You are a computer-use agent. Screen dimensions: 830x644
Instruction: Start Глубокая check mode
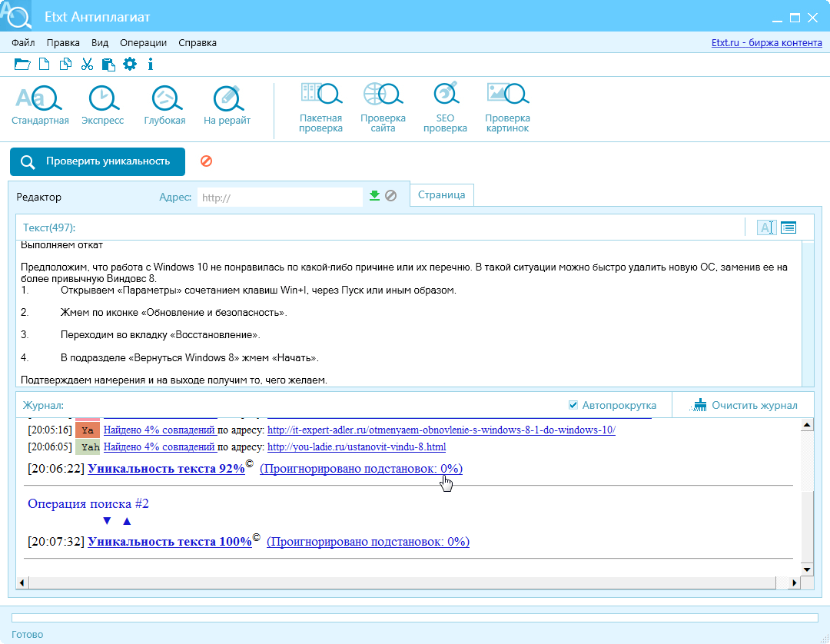pyautogui.click(x=164, y=105)
